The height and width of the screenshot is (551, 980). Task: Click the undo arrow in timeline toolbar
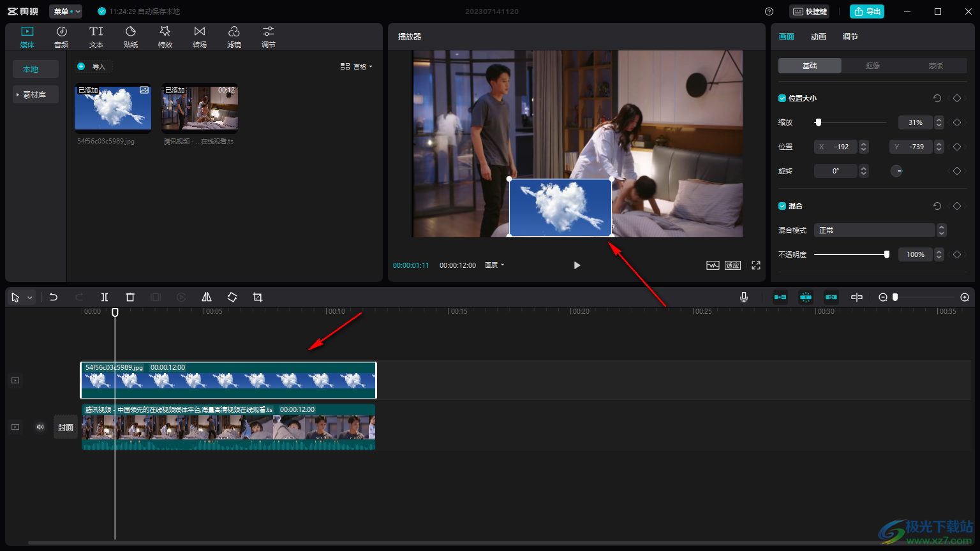point(54,297)
